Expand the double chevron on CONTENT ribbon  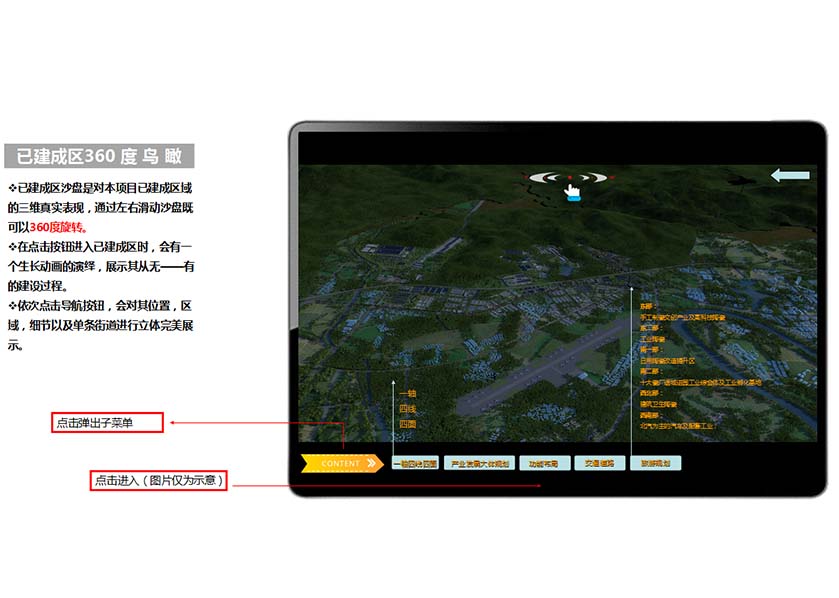[x=372, y=463]
